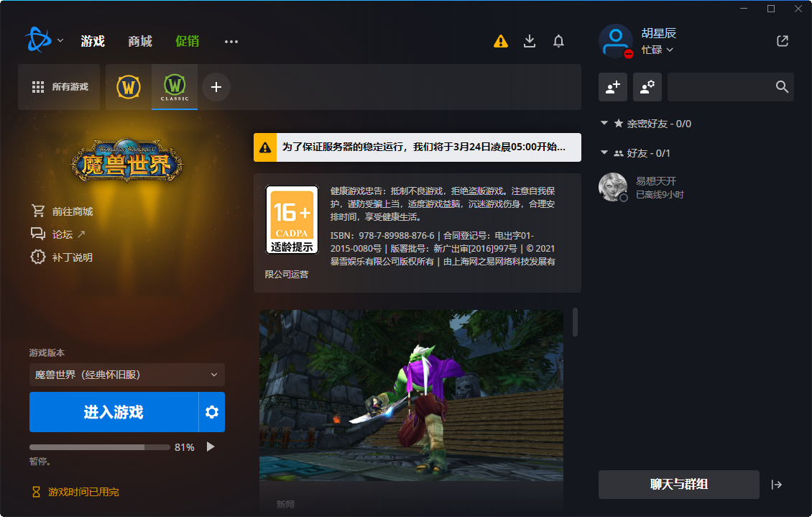
Task: Open friend management settings icon
Action: coord(647,87)
